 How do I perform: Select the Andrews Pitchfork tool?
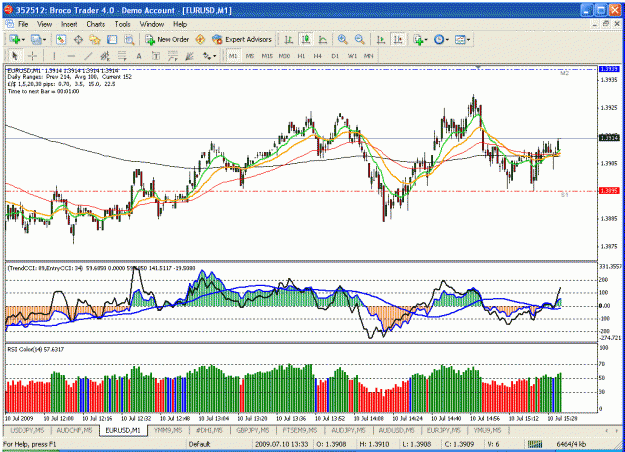point(190,56)
